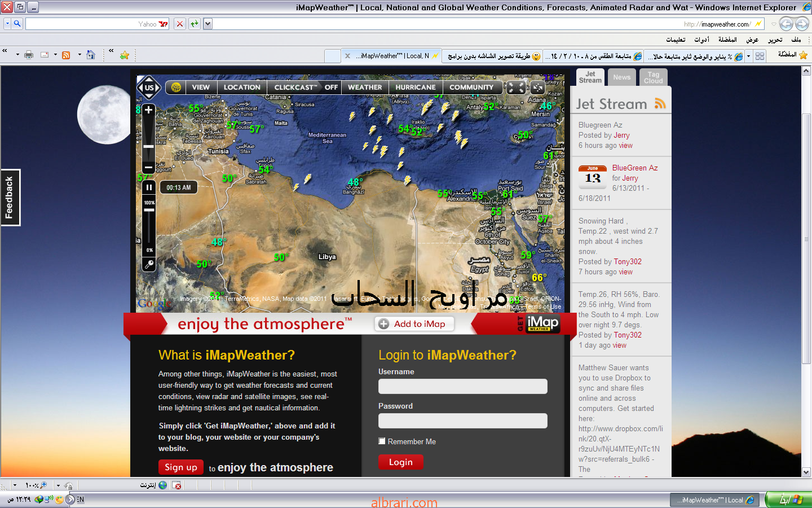Adjust the map zoom level slider
Screen dimensions: 812x508
149,146
